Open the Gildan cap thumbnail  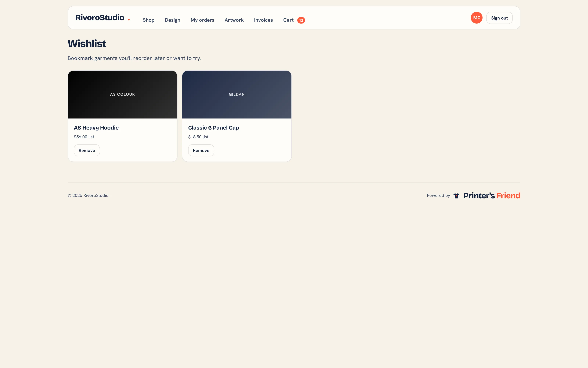coord(237,94)
